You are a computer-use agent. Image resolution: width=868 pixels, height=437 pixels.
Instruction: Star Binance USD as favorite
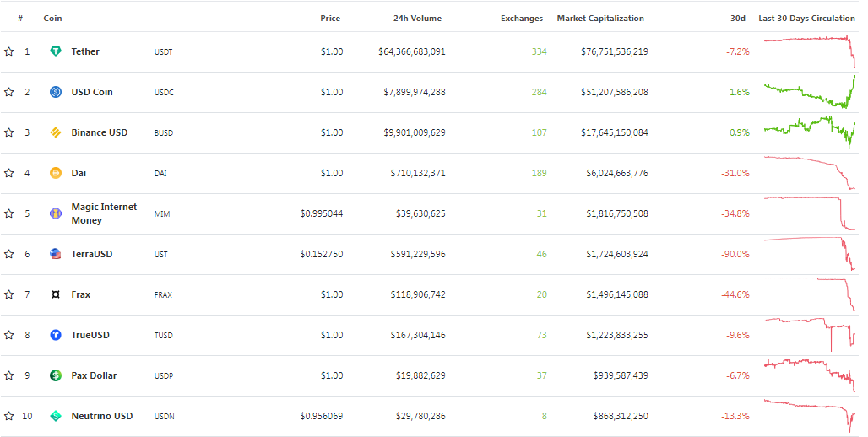pyautogui.click(x=8, y=132)
